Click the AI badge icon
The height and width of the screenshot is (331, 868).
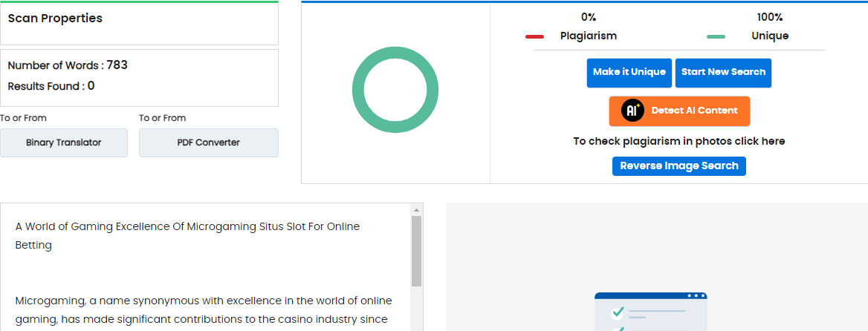632,111
